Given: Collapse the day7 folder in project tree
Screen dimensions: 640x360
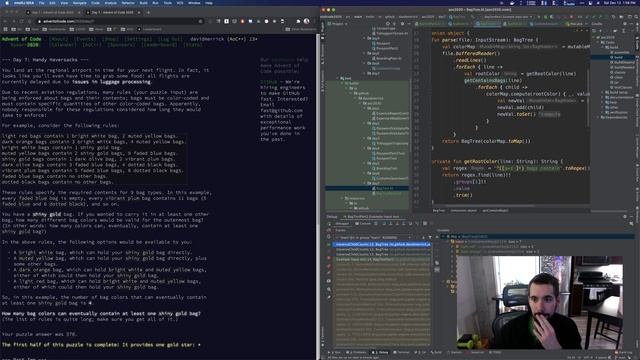Looking at the screenshot, I should coord(364,183).
